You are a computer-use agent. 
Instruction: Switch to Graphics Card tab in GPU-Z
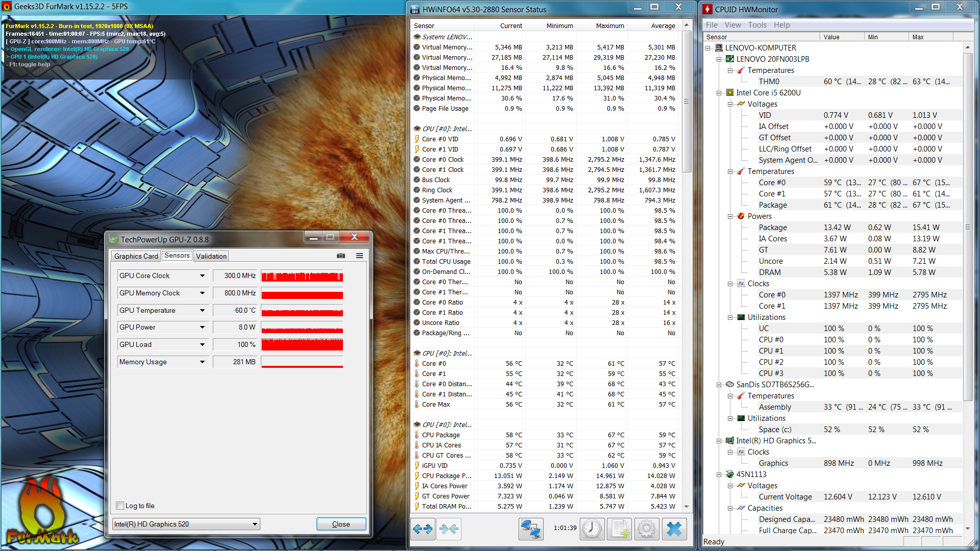pyautogui.click(x=136, y=256)
